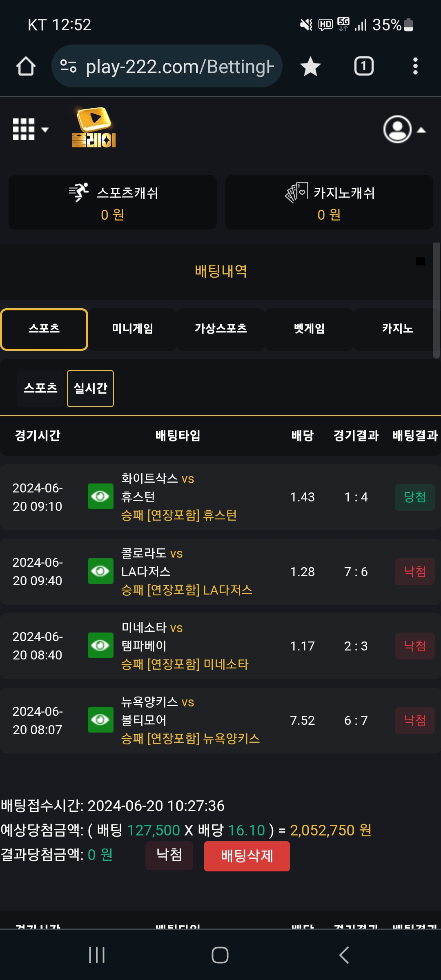Open browser three-dot menu
The width and height of the screenshot is (441, 980).
click(415, 66)
